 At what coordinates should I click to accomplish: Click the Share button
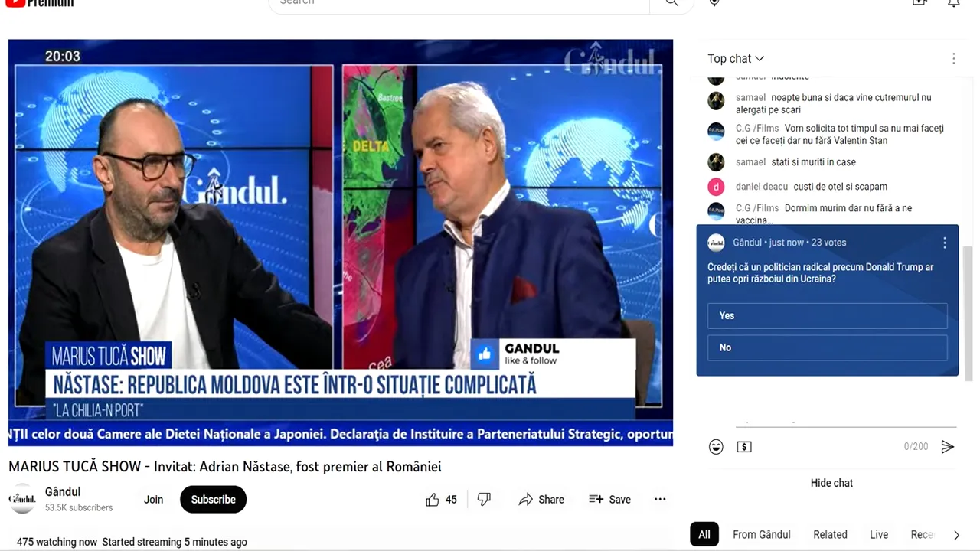point(541,500)
